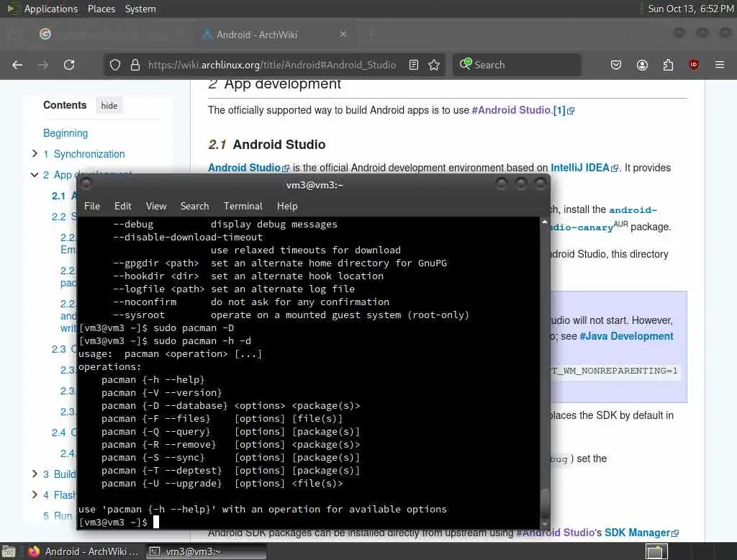Click the workspace switcher in the panel
The image size is (737, 560).
[x=655, y=551]
